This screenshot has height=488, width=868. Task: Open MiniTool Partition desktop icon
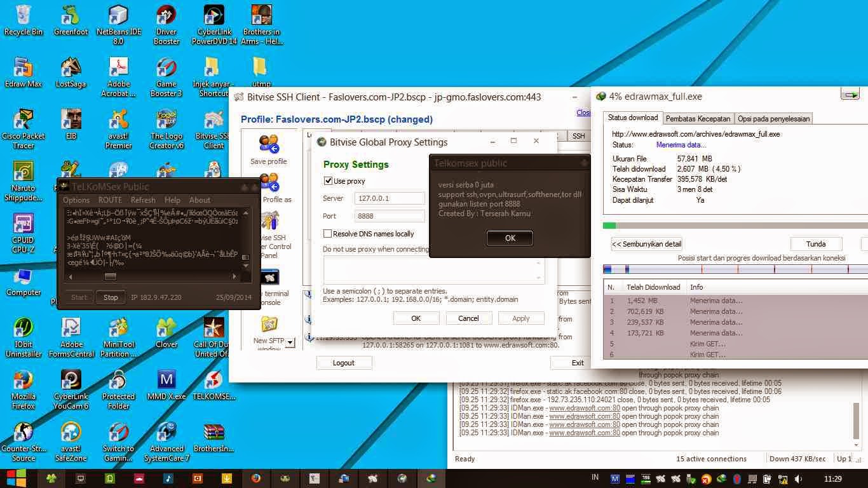point(119,337)
